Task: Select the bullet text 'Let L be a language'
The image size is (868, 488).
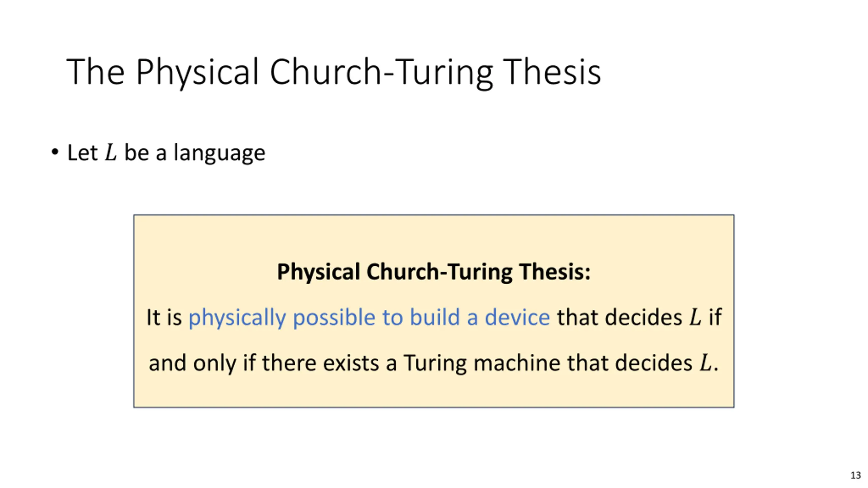Action: click(166, 152)
